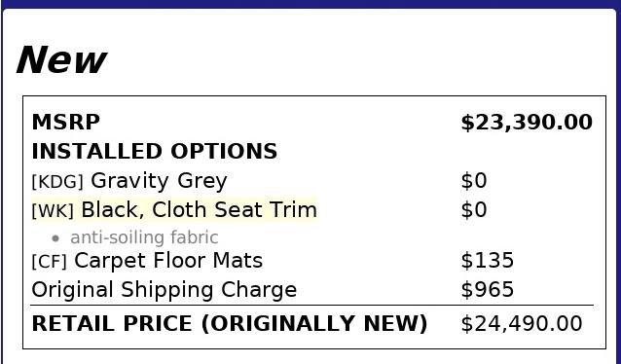Click the $135 Carpet Floor Mats price
Viewport: 621px width, 364px height.
[x=488, y=261]
